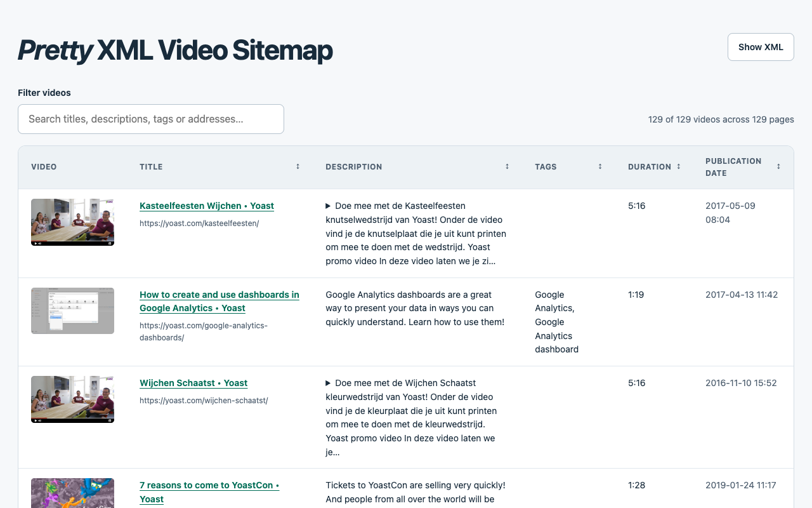Sort by Publication Date sort icon
The image size is (812, 508).
[x=778, y=166]
